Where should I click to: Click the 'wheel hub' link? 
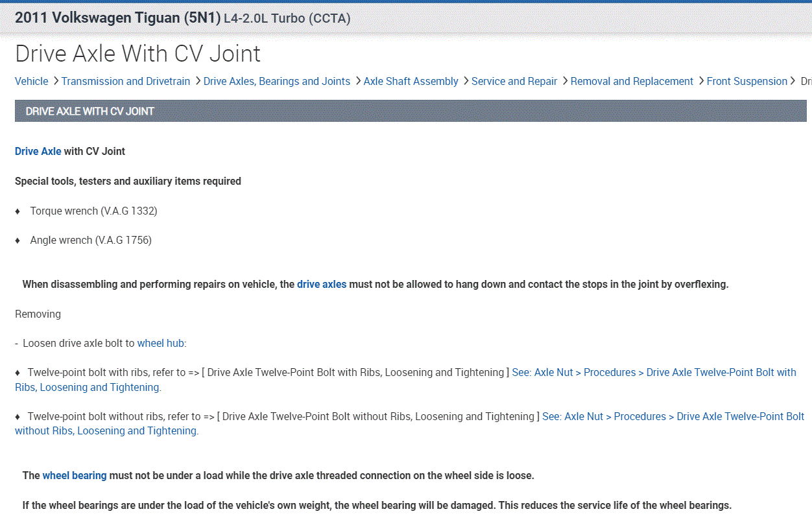tap(161, 343)
